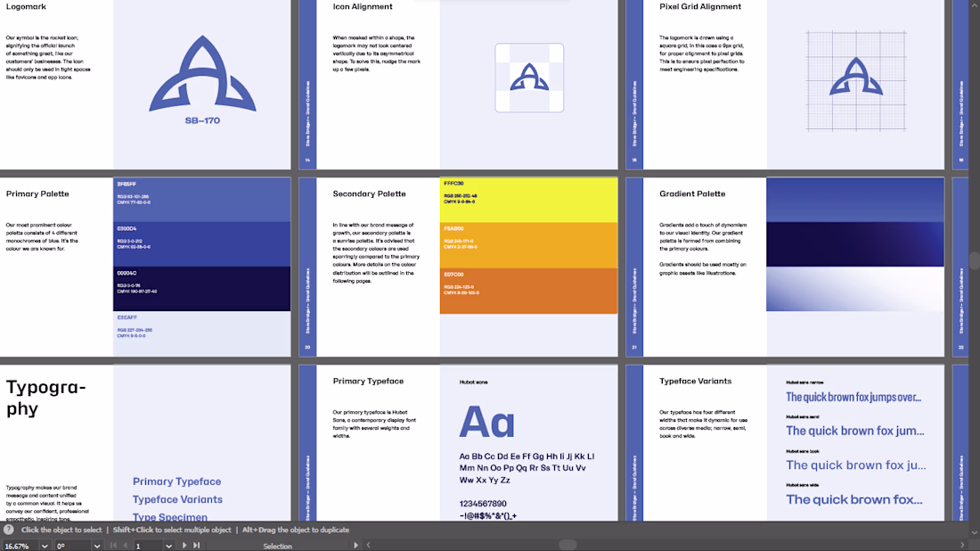Open the zoom level dropdown
This screenshot has height=551, width=980.
(x=45, y=546)
